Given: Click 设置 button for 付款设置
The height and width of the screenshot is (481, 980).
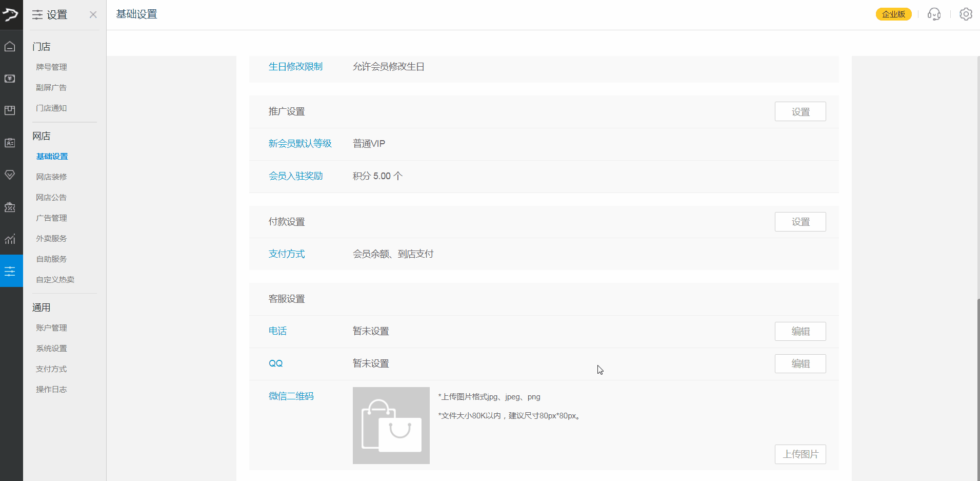Looking at the screenshot, I should (x=800, y=222).
